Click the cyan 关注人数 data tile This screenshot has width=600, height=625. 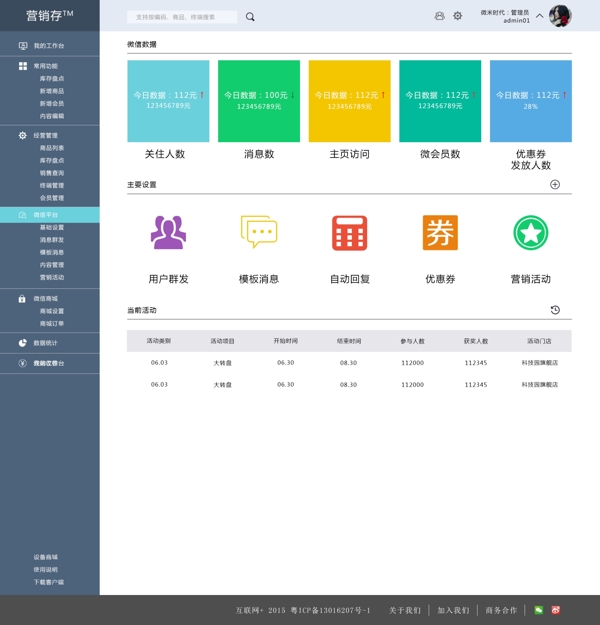pyautogui.click(x=168, y=101)
